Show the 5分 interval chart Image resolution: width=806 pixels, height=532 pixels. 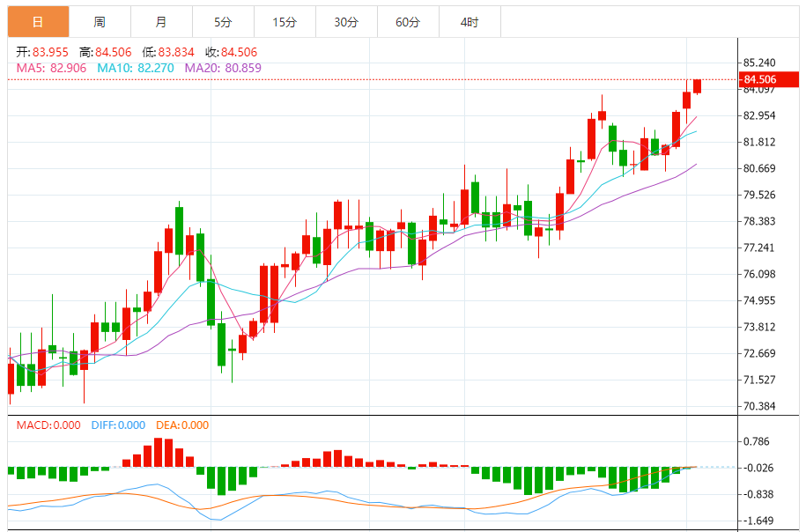(223, 22)
